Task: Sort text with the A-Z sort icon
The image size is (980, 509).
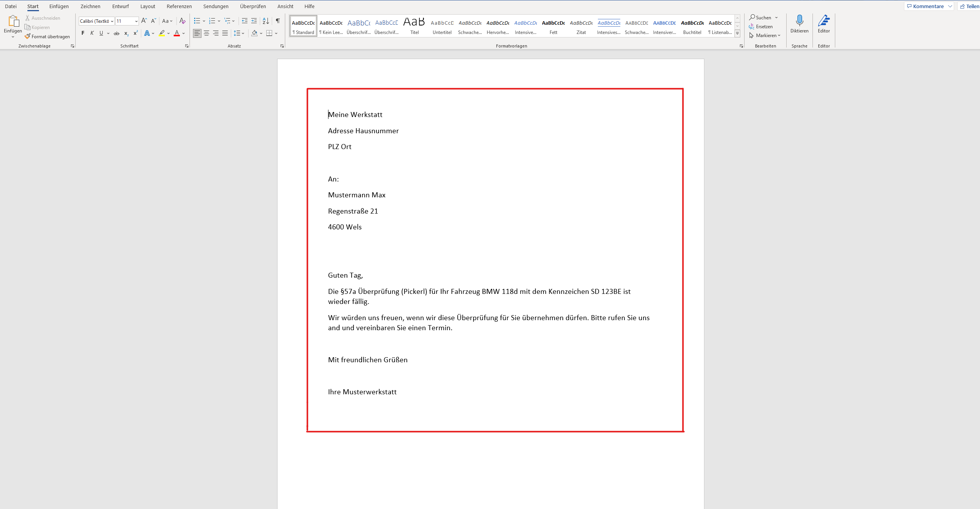Action: pyautogui.click(x=266, y=21)
